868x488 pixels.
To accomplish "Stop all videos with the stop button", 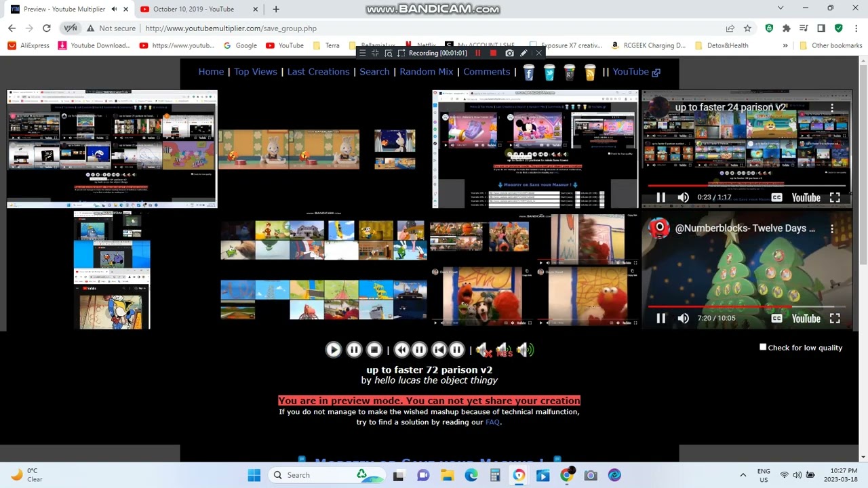I will tap(374, 350).
